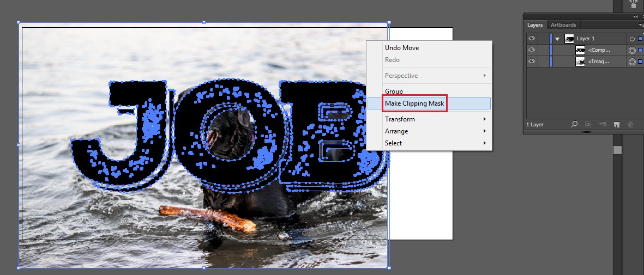The height and width of the screenshot is (275, 644).
Task: Click the Create New Sublayer icon
Action: (603, 125)
